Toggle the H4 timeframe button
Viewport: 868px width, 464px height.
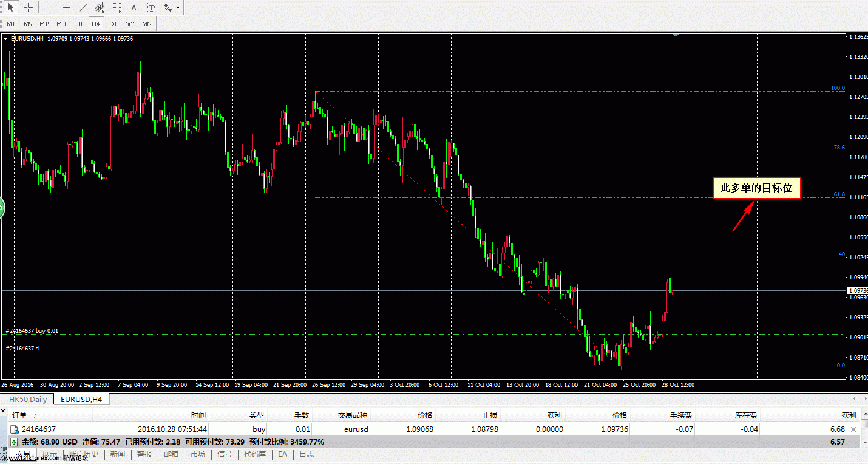coord(96,24)
